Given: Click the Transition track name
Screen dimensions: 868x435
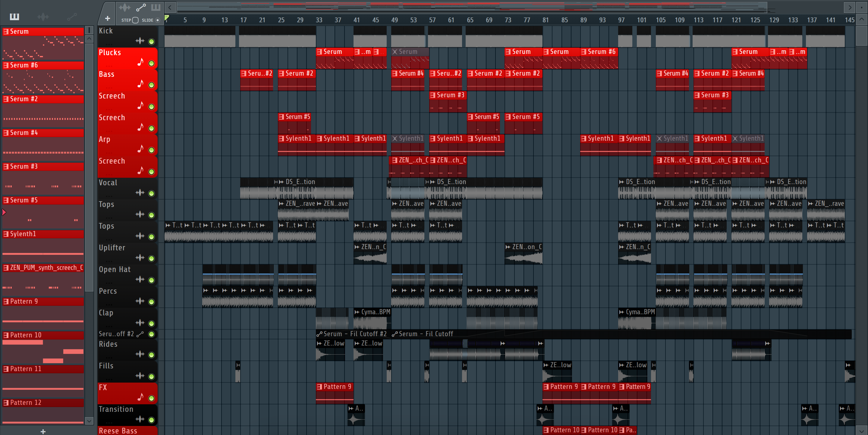Looking at the screenshot, I should click(x=116, y=409).
